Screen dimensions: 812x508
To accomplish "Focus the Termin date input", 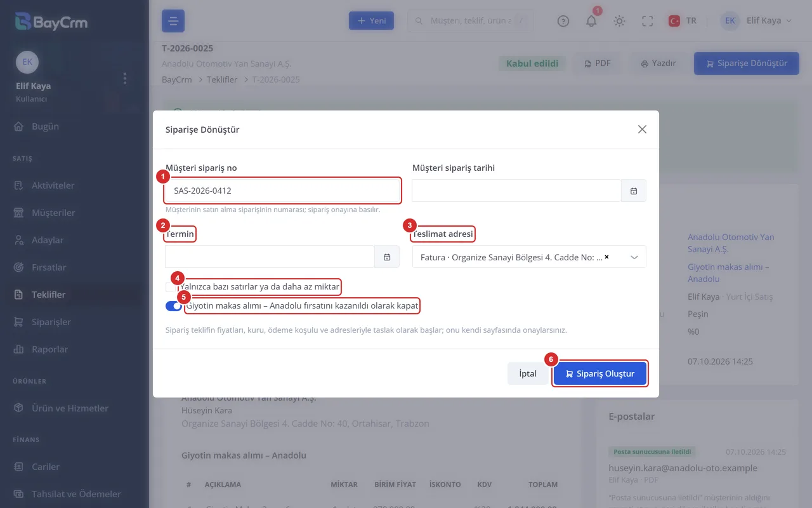I will click(x=270, y=257).
